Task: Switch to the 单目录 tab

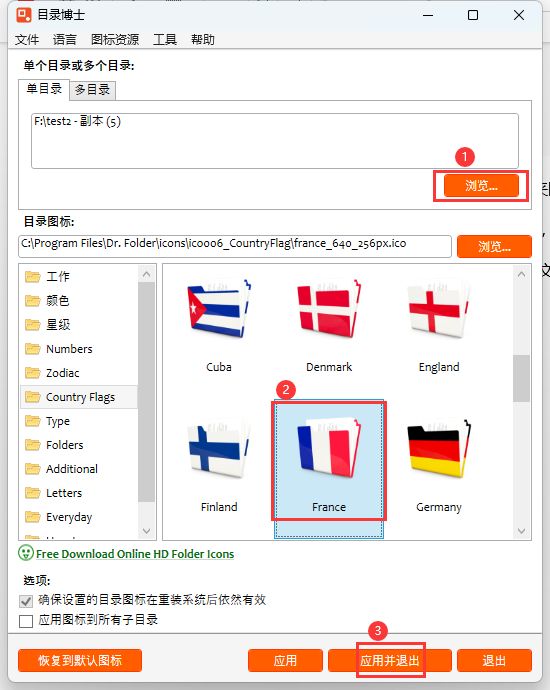Action: coord(44,89)
